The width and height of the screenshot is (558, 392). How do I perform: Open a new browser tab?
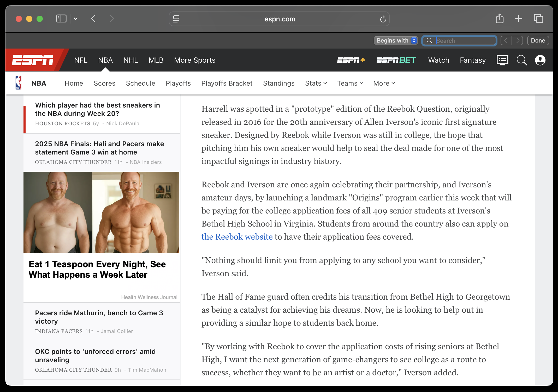click(x=519, y=19)
